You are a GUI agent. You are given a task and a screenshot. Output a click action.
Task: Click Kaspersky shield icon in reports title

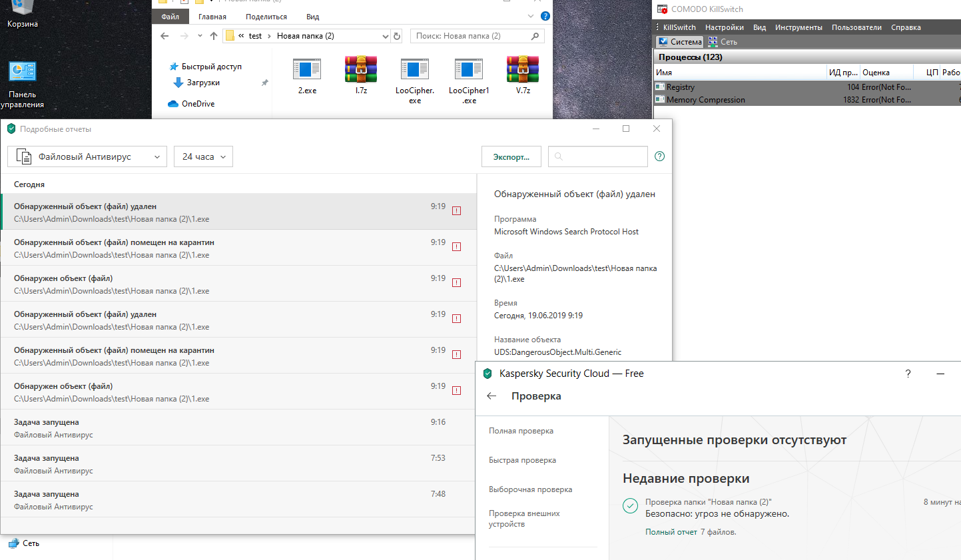tap(11, 129)
